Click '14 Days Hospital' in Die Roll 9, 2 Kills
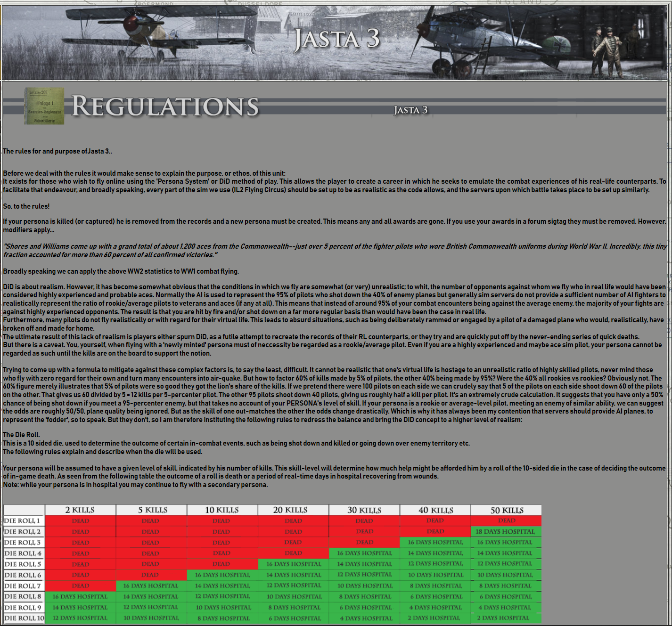672x626 pixels. point(80,607)
